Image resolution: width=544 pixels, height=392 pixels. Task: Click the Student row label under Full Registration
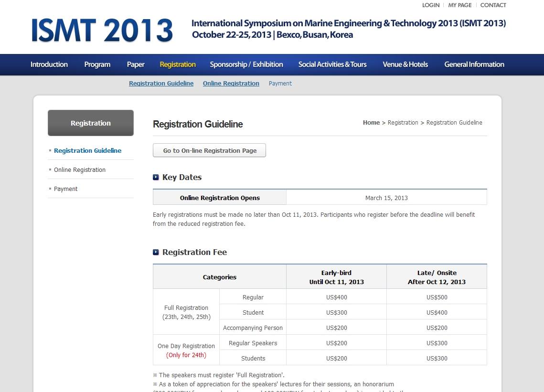(253, 313)
